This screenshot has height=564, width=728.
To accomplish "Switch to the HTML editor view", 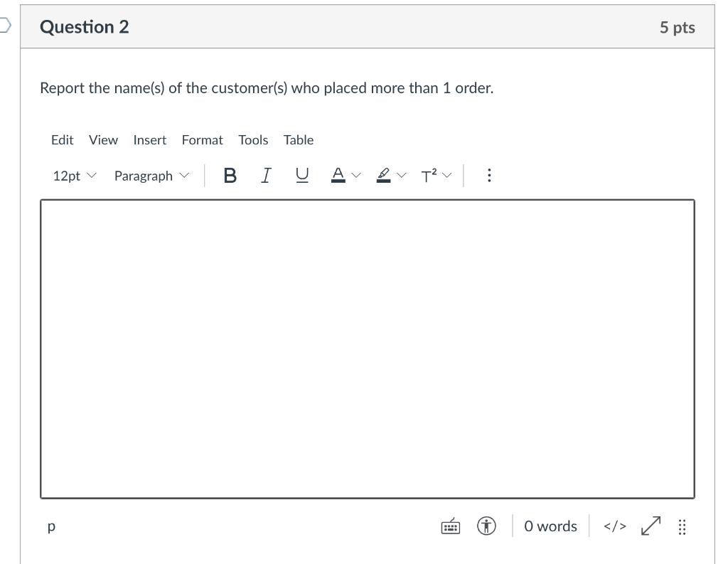I will (615, 526).
